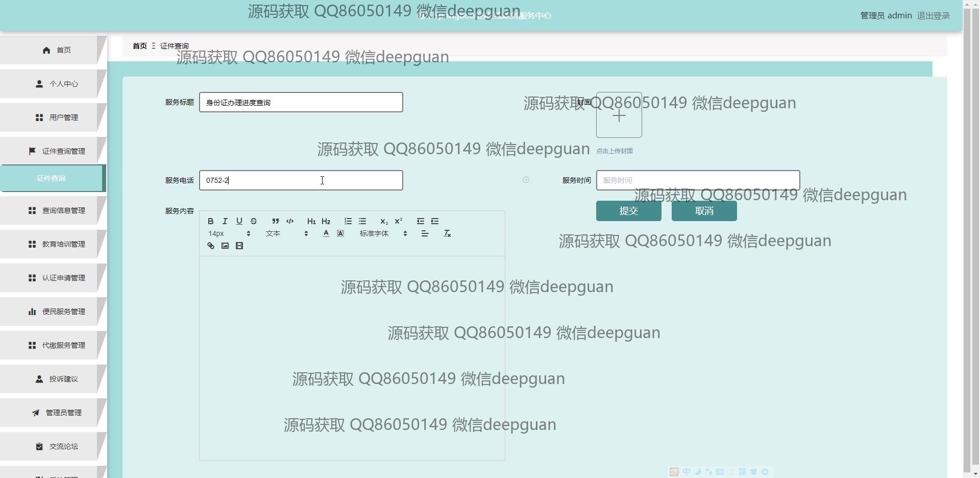Insert an image in editor
Viewport: 980px width, 478px height.
pyautogui.click(x=225, y=246)
